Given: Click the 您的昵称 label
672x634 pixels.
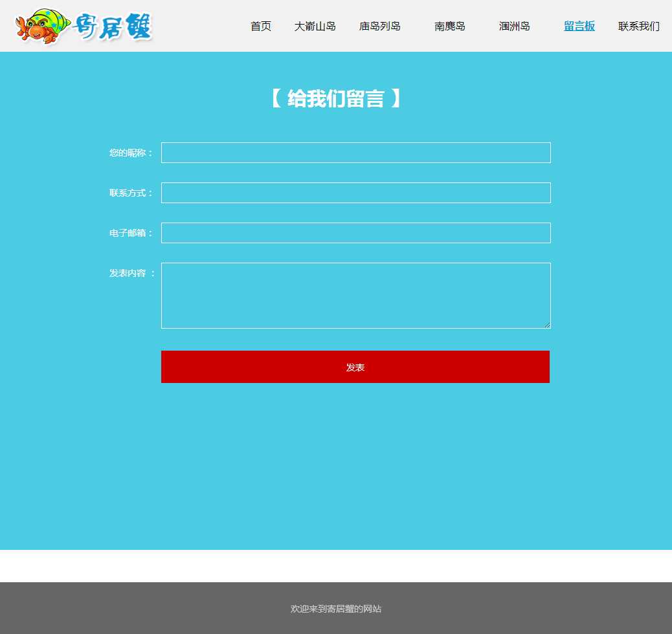Looking at the screenshot, I should 131,153.
